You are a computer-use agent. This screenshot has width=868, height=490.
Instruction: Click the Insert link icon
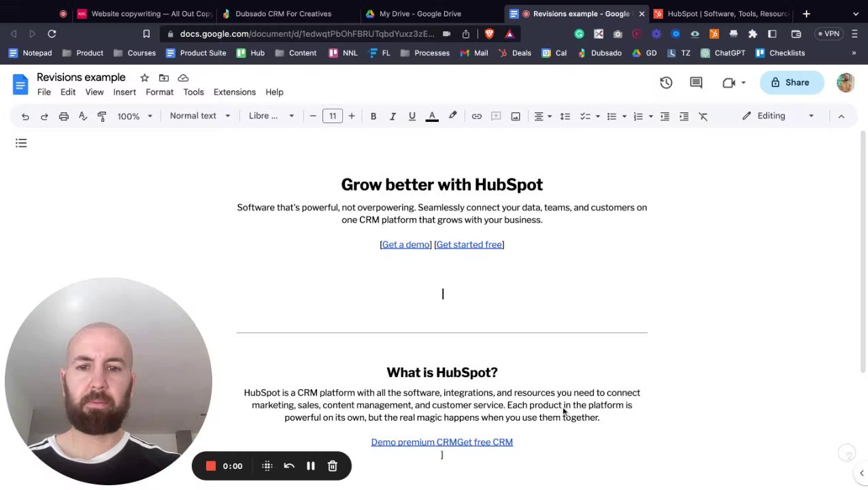coord(477,116)
